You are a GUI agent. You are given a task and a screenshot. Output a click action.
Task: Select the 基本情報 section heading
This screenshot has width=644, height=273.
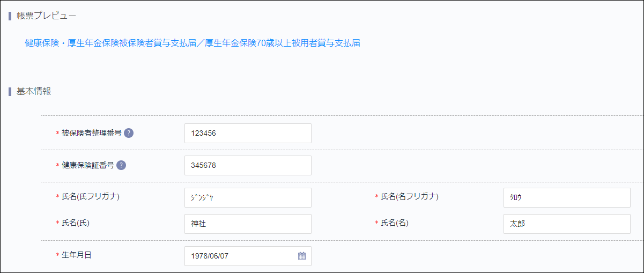34,91
